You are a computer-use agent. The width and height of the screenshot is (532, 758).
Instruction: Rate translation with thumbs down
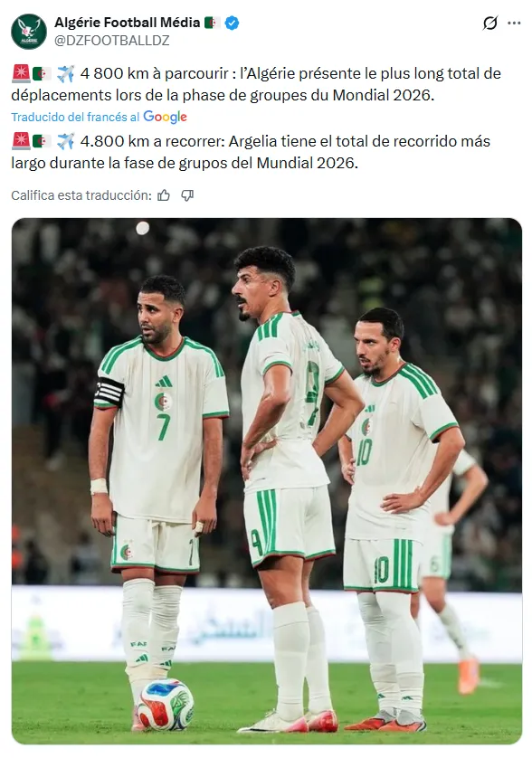click(187, 195)
